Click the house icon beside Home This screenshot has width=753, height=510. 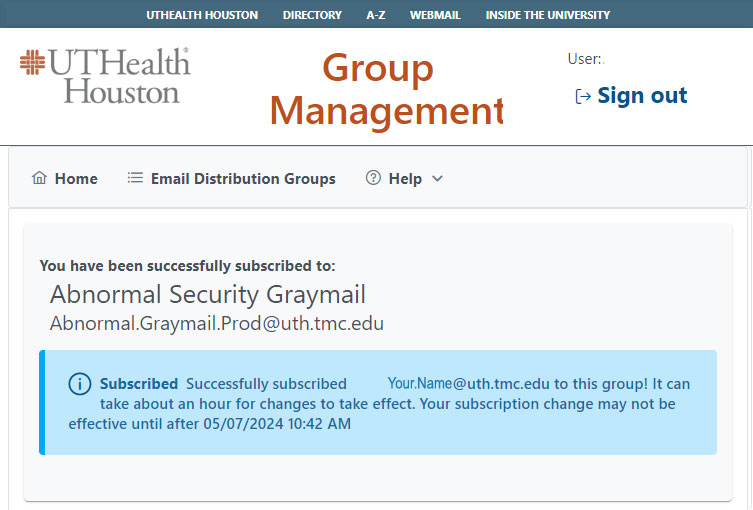tap(40, 179)
